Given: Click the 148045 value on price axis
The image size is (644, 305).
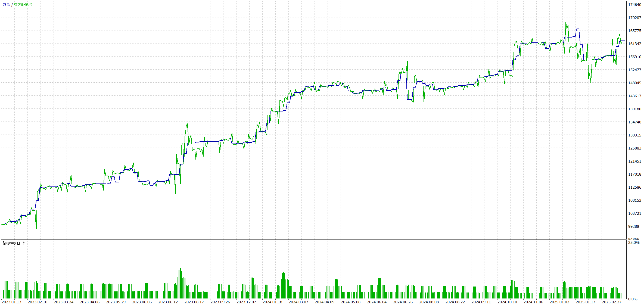Looking at the screenshot, I should point(635,83).
